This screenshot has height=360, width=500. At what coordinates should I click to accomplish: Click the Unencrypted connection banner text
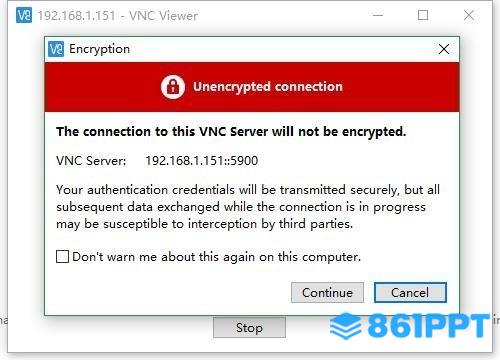(x=268, y=87)
